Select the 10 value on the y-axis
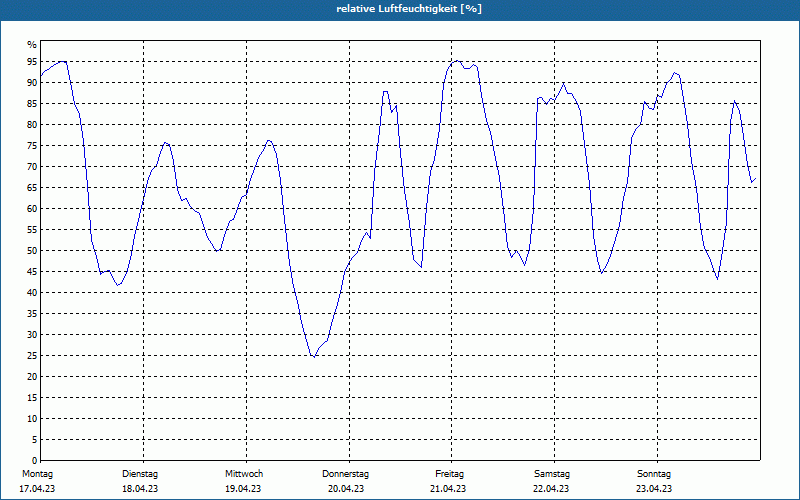The width and height of the screenshot is (800, 500). pos(32,418)
